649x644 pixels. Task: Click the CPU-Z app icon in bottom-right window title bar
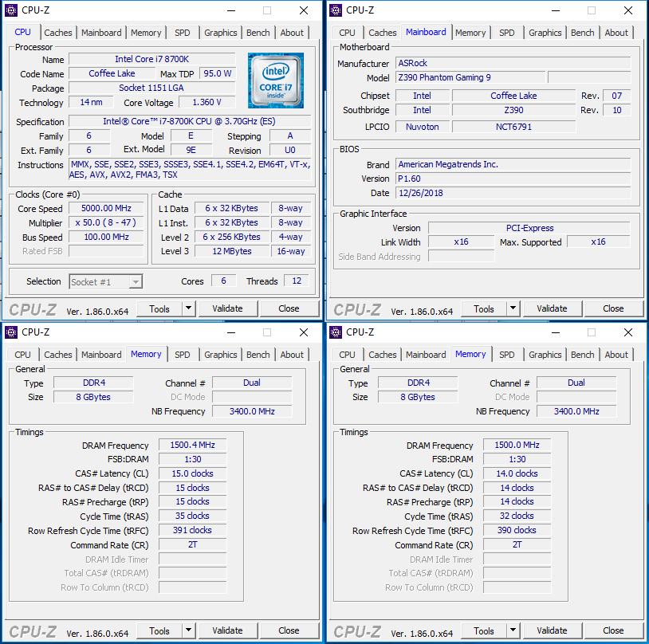click(x=335, y=332)
